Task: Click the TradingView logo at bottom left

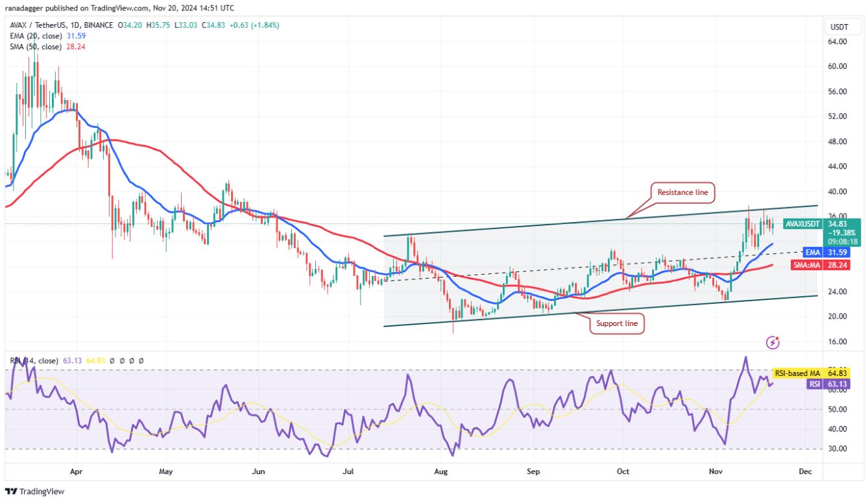Action: click(x=32, y=492)
